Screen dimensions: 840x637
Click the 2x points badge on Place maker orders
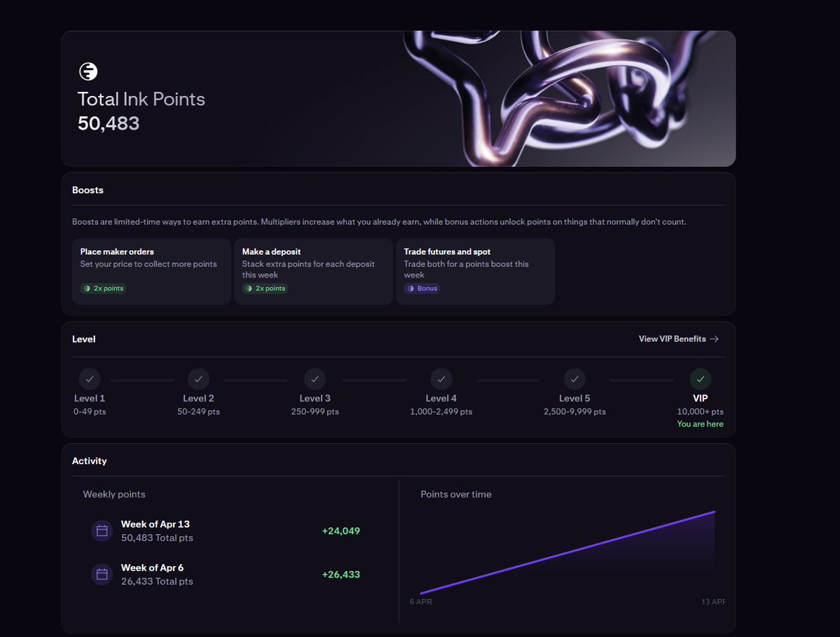(102, 288)
